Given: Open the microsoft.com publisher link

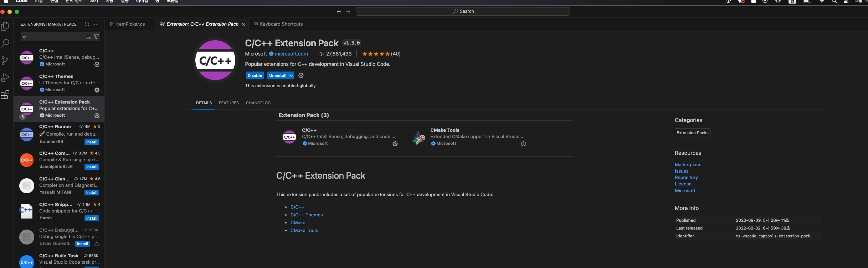Looking at the screenshot, I should pos(291,54).
